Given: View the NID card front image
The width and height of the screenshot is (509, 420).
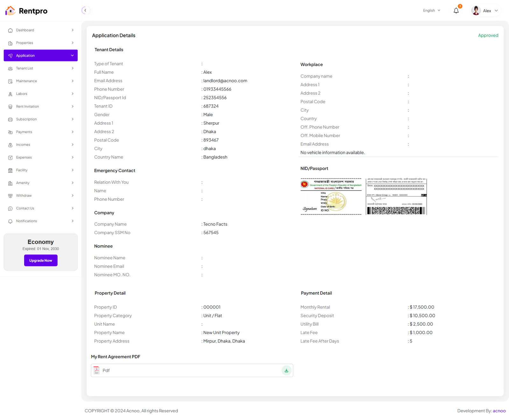Looking at the screenshot, I should (x=331, y=196).
